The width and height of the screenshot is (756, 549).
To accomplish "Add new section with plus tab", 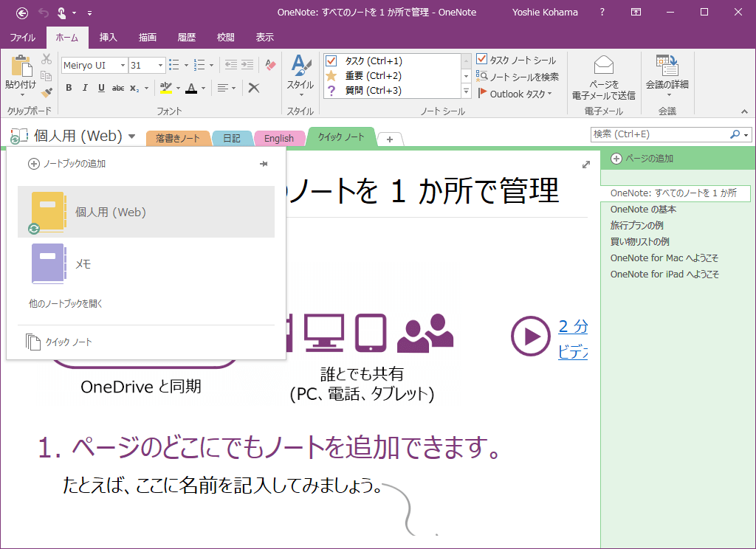I will (x=390, y=139).
